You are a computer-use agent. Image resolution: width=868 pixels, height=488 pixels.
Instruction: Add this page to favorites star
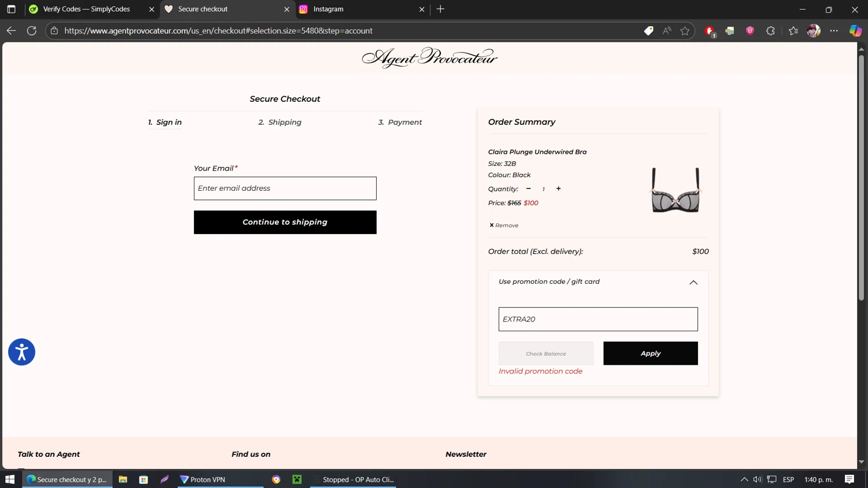point(685,31)
